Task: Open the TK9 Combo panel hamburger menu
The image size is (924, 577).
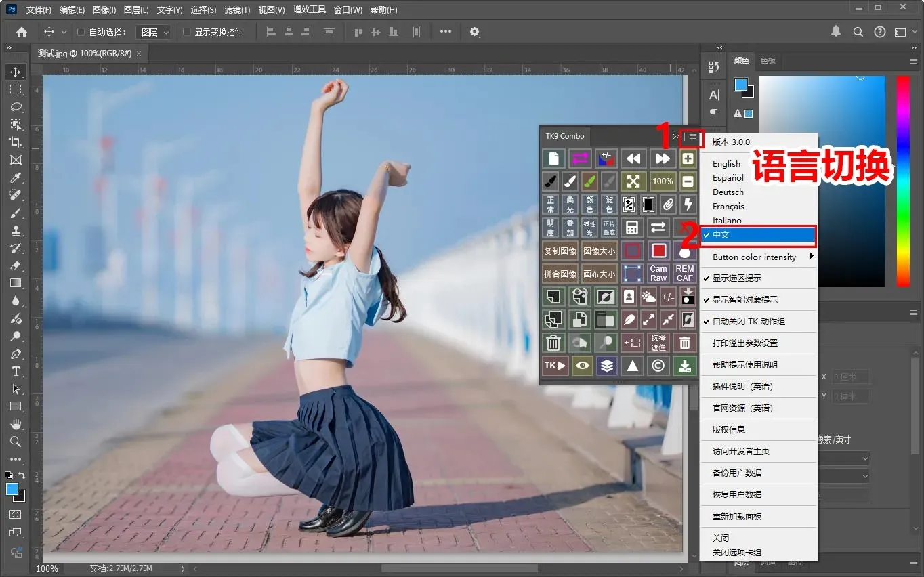Action: pos(693,137)
